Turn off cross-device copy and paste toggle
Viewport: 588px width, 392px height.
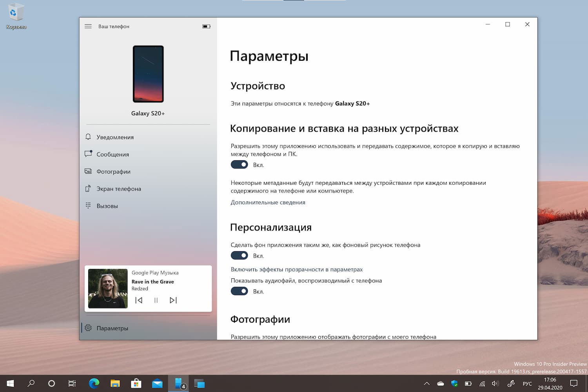(x=239, y=165)
